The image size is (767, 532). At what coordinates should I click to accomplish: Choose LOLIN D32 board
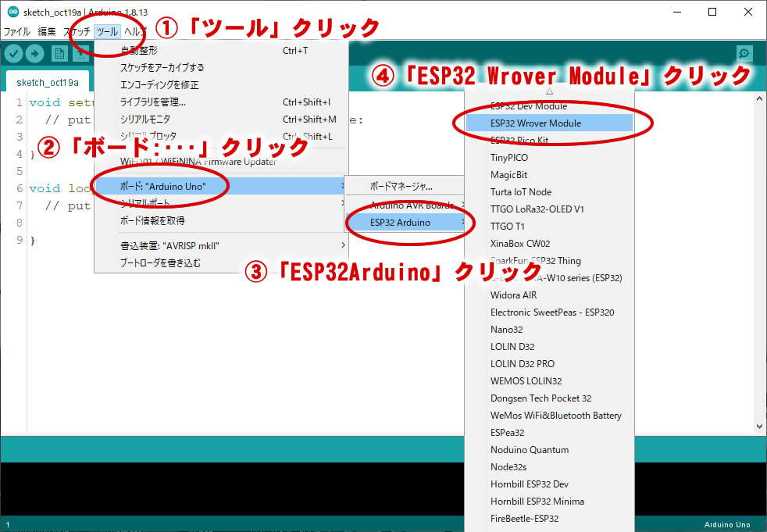549,347
